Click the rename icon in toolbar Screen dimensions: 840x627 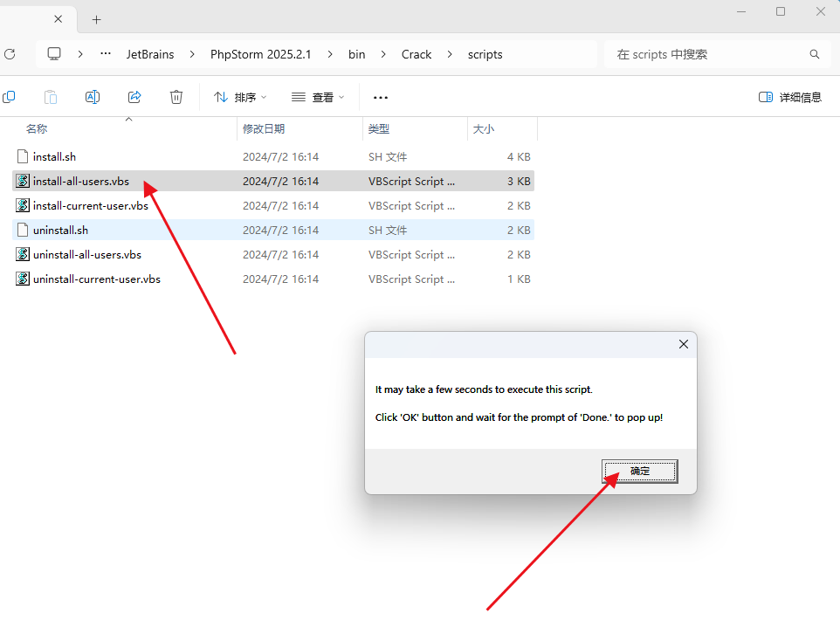pyautogui.click(x=93, y=97)
